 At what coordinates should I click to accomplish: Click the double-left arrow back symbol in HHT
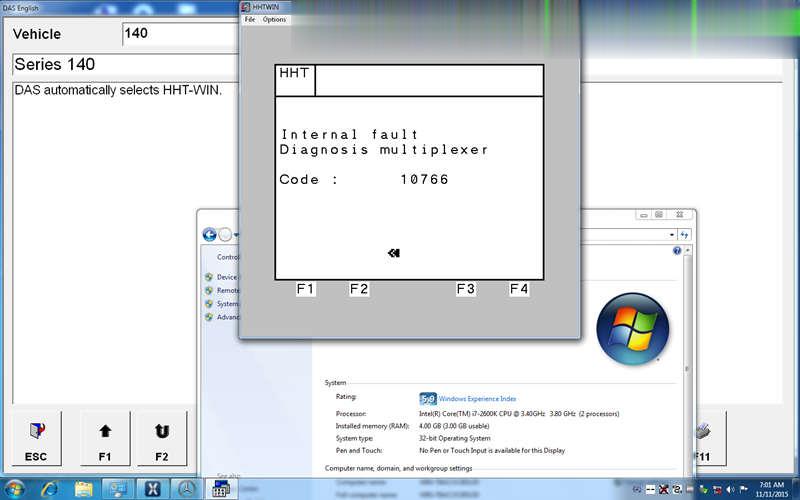393,253
